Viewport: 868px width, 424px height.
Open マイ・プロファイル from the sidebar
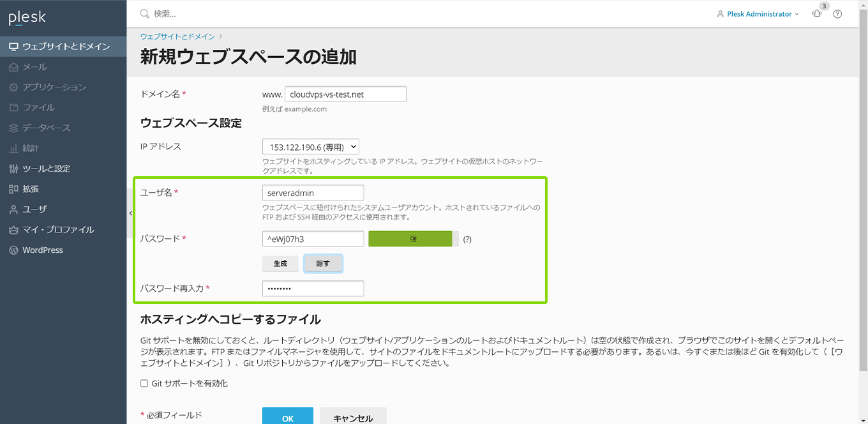(x=13, y=229)
